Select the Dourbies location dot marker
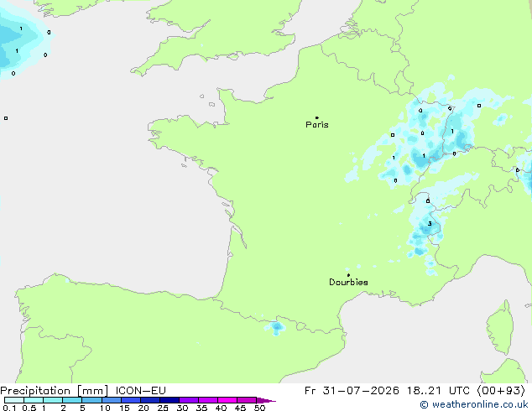 pos(348,275)
